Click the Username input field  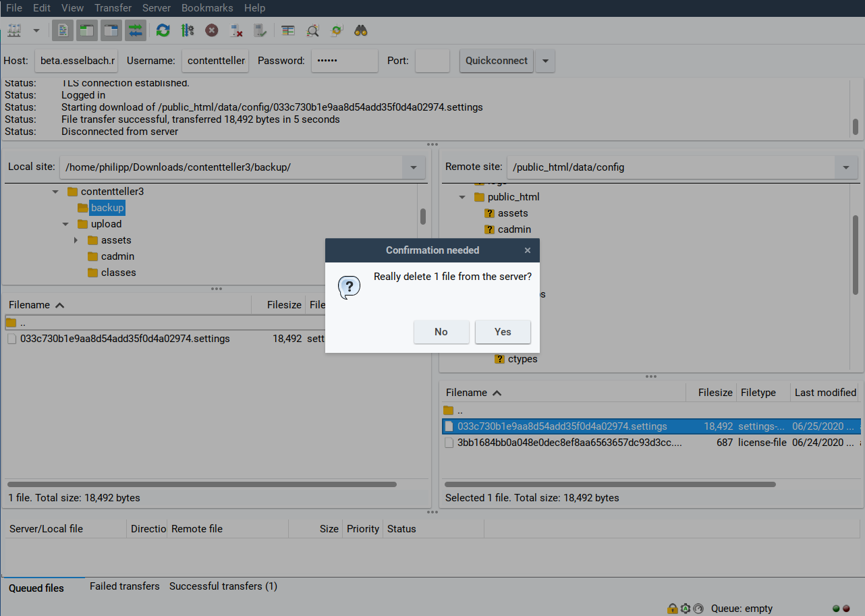216,61
